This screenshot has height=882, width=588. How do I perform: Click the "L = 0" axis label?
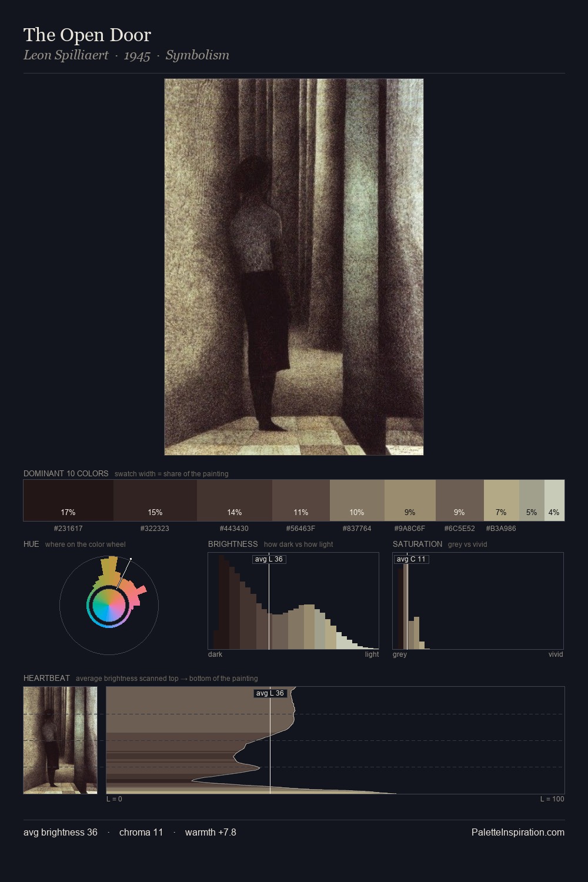pyautogui.click(x=114, y=799)
